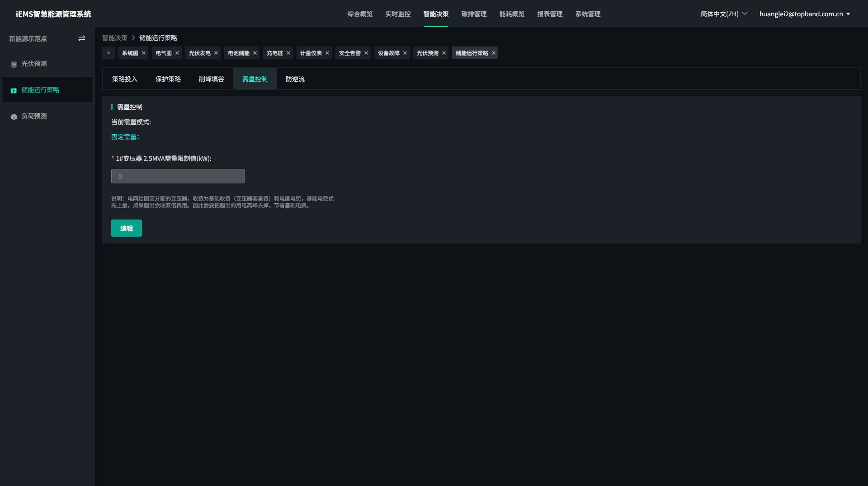Viewport: 868px width, 486px height.
Task: Close the 系统图 page tag
Action: [144, 53]
